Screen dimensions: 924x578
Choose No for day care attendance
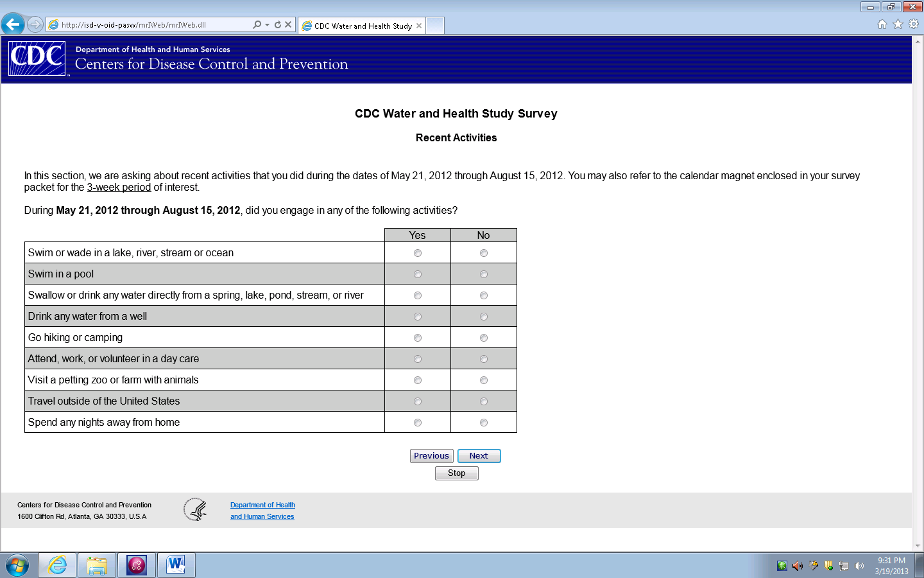[484, 359]
